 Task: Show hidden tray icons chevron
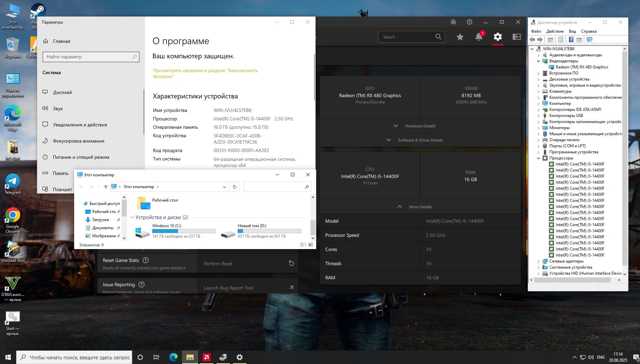click(574, 357)
